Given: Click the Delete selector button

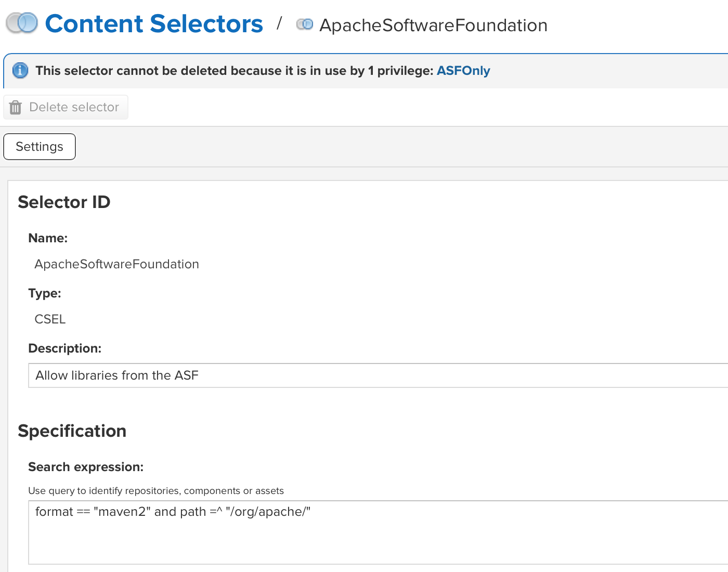Looking at the screenshot, I should point(66,107).
